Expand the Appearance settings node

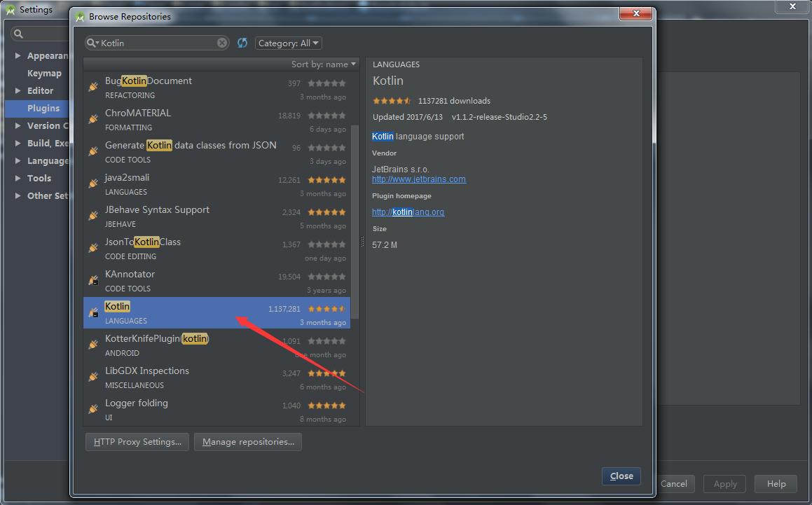tap(18, 55)
